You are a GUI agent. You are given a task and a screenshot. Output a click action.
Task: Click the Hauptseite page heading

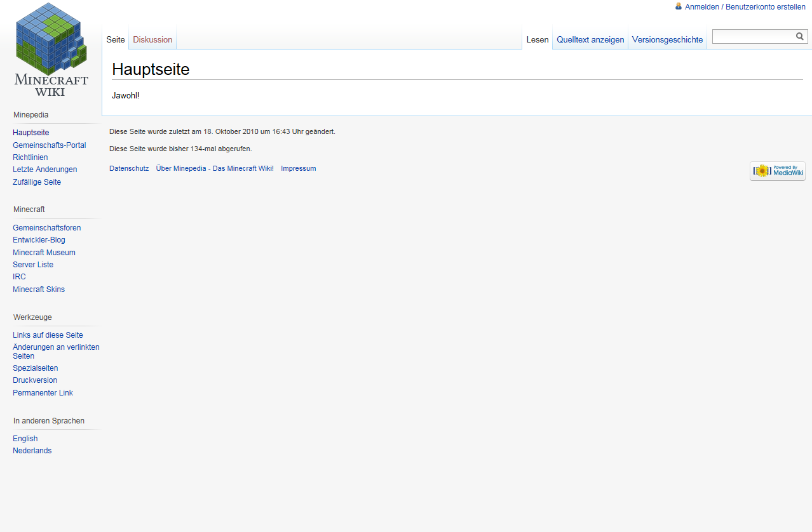[x=151, y=69]
